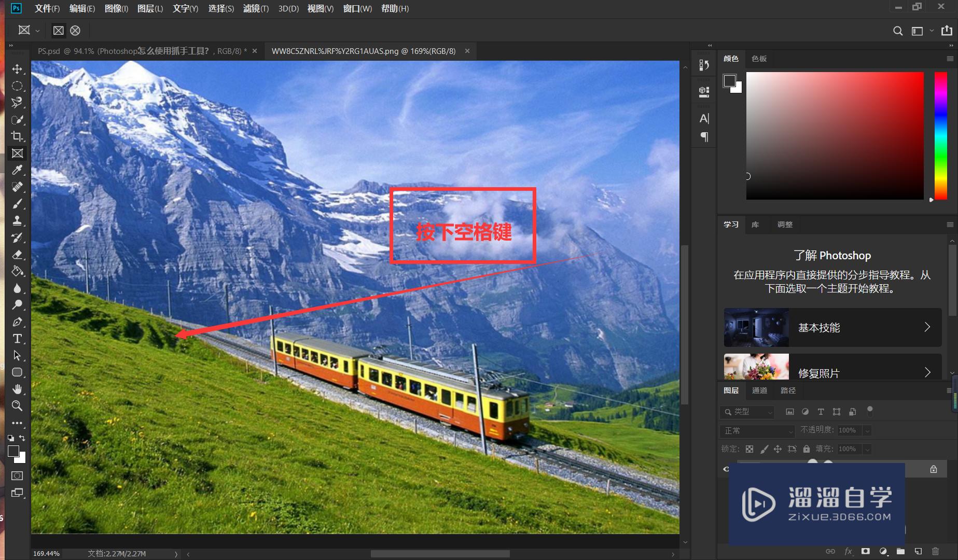Swap foreground and background colors
Image resolution: width=958 pixels, height=560 pixels.
(x=22, y=438)
